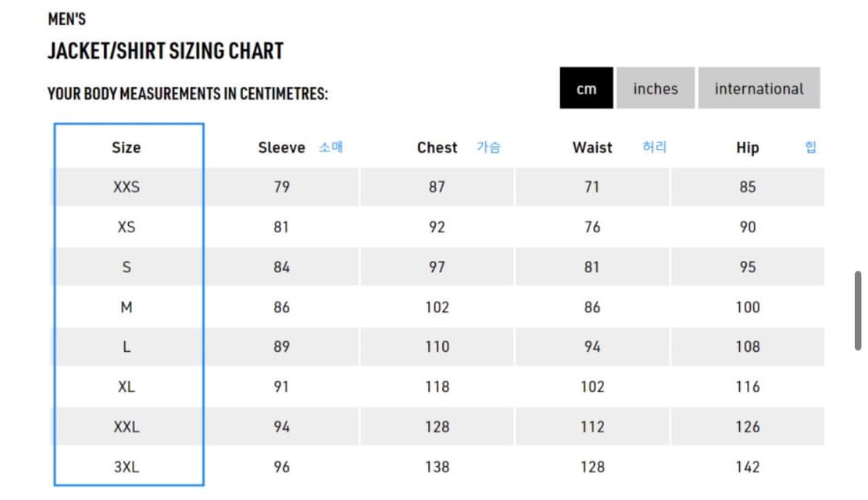This screenshot has height=500, width=868.
Task: Switch to the cm unit tab
Action: pyautogui.click(x=586, y=88)
